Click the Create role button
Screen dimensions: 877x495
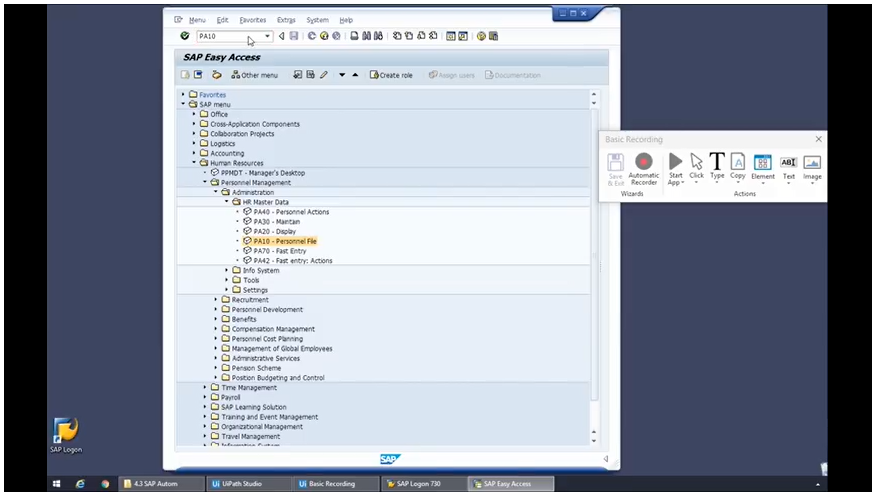click(391, 75)
